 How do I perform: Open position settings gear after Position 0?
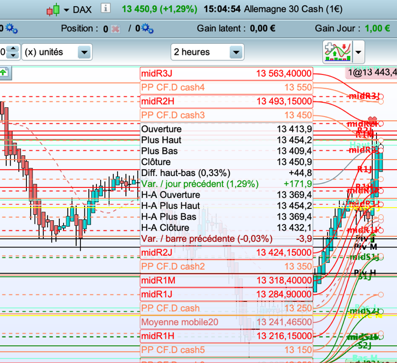pos(147,29)
